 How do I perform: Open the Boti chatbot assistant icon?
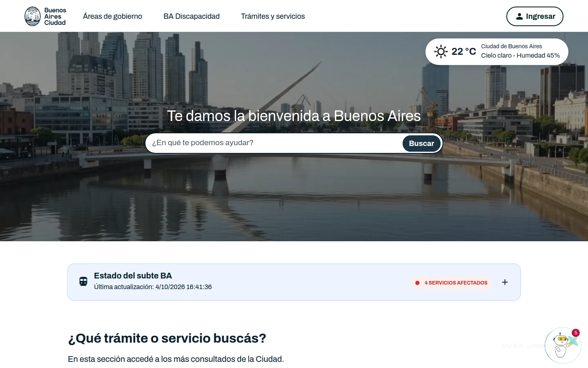coord(563,346)
